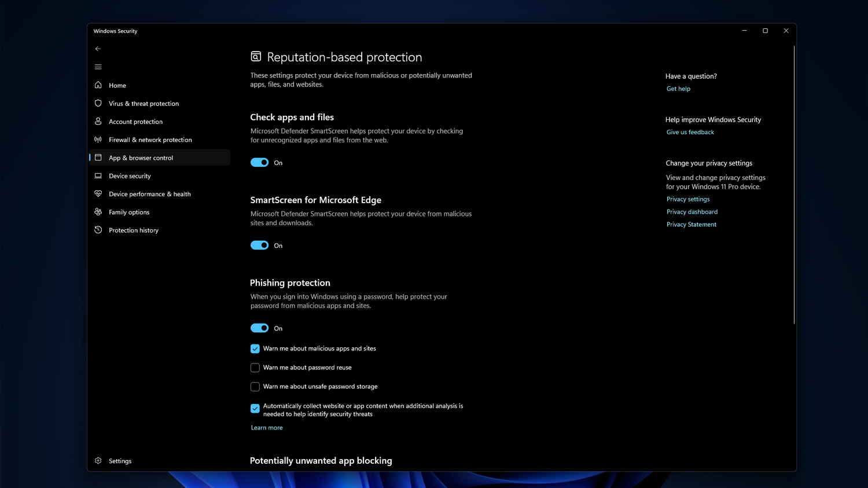Uncheck Automatically collect website or app content
The height and width of the screenshot is (488, 868).
(255, 409)
